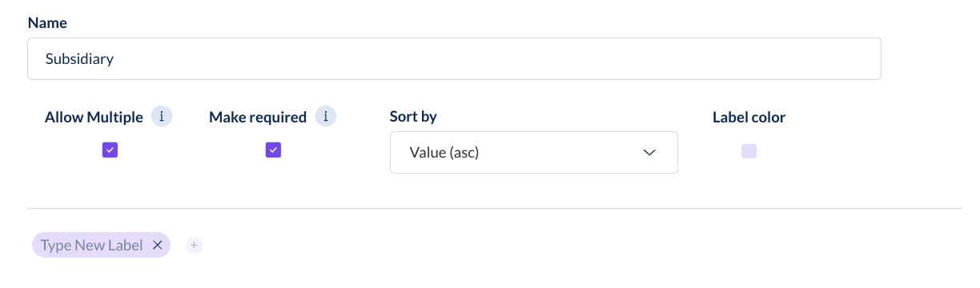Click the Name field heading
The height and width of the screenshot is (288, 980).
click(x=47, y=22)
